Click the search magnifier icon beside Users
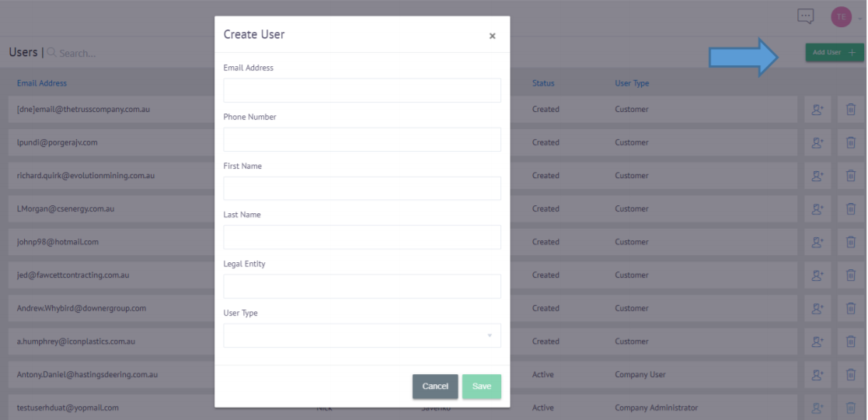868x420 pixels. pos(52,53)
